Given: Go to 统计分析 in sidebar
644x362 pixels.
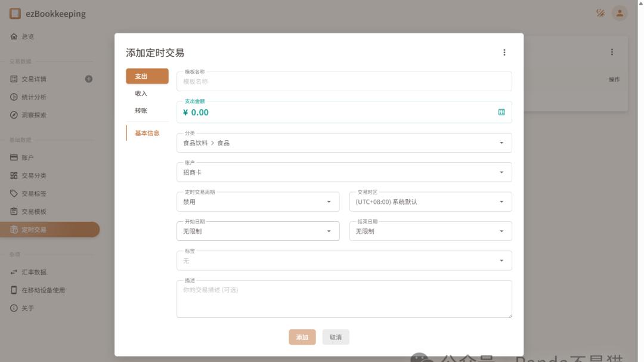Looking at the screenshot, I should (49, 97).
